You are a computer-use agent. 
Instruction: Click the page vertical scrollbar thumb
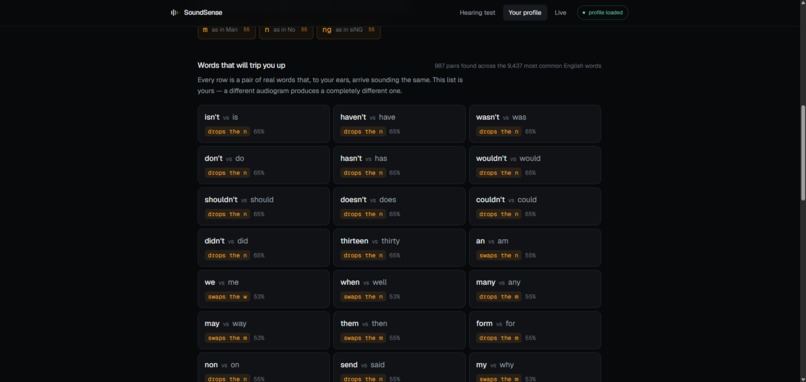(803, 153)
